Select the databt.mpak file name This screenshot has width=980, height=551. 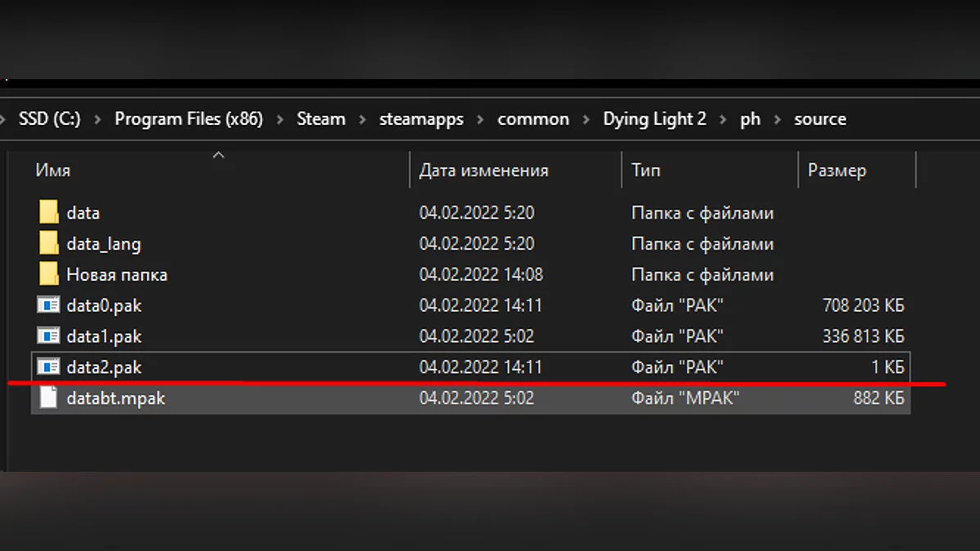tap(116, 398)
